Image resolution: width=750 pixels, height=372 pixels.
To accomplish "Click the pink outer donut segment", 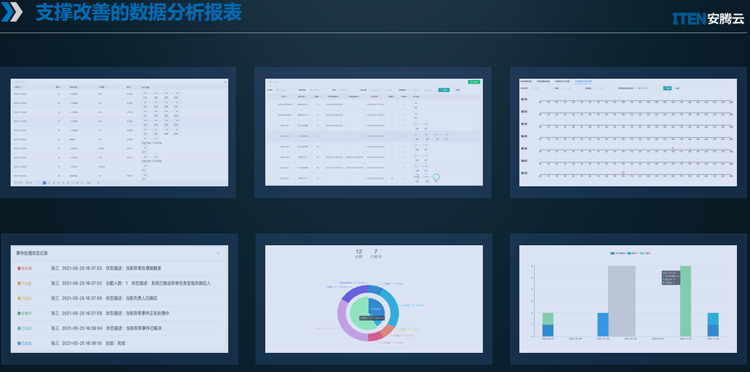I will 375,336.
